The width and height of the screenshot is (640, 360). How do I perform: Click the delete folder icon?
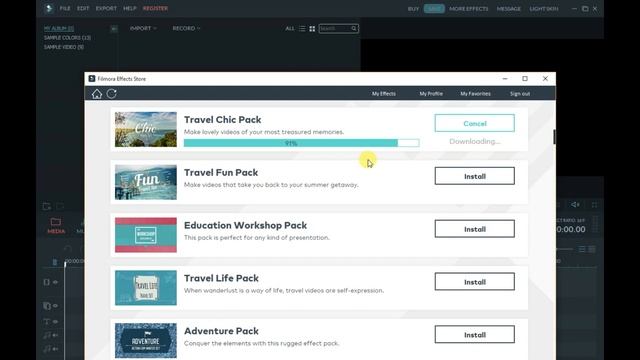60,206
